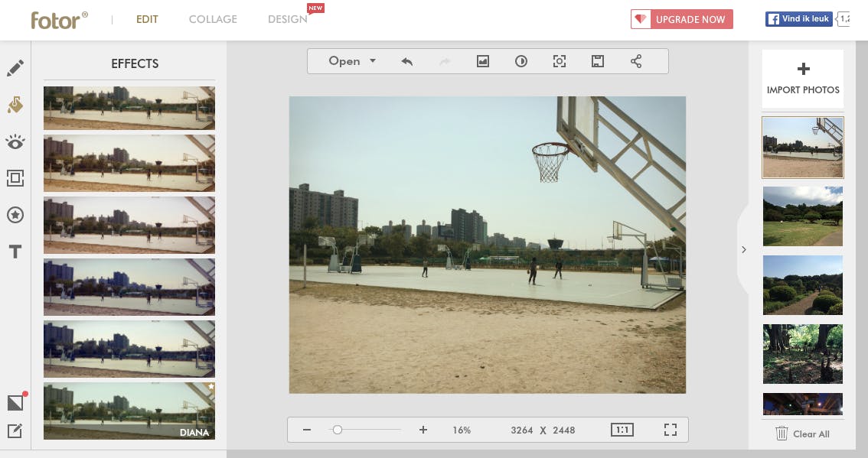The image size is (868, 458).
Task: Click the UPGRADE NOW button
Action: (x=682, y=19)
